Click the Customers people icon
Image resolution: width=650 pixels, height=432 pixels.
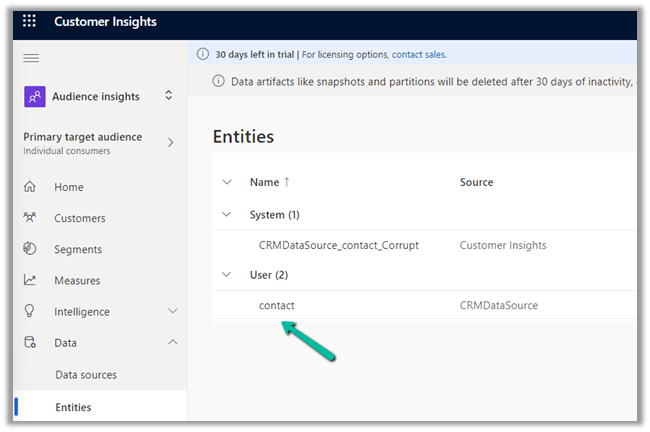[30, 218]
